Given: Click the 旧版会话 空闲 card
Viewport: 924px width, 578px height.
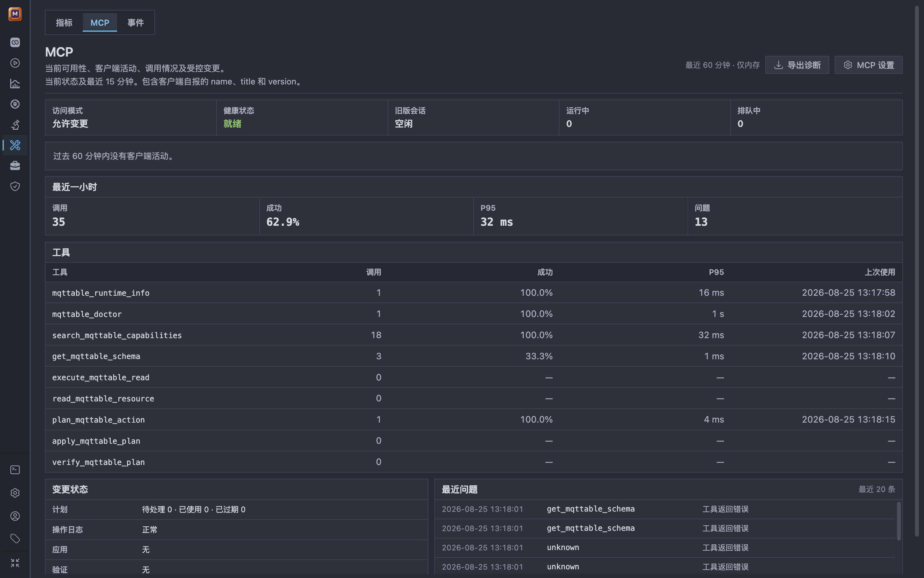Looking at the screenshot, I should click(x=474, y=117).
